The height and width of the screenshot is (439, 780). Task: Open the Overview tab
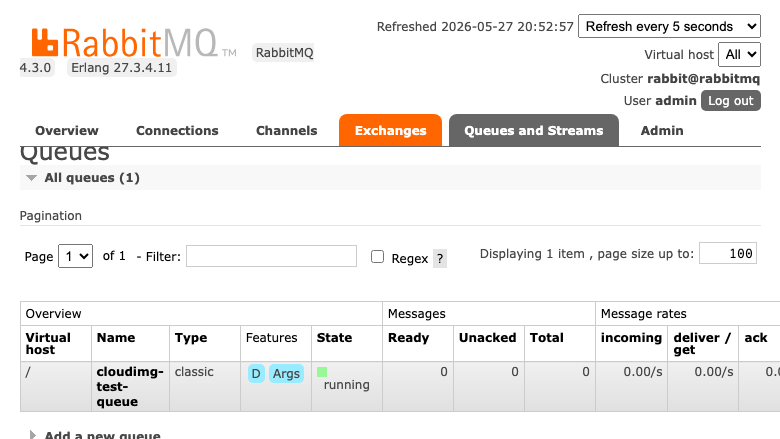point(67,130)
